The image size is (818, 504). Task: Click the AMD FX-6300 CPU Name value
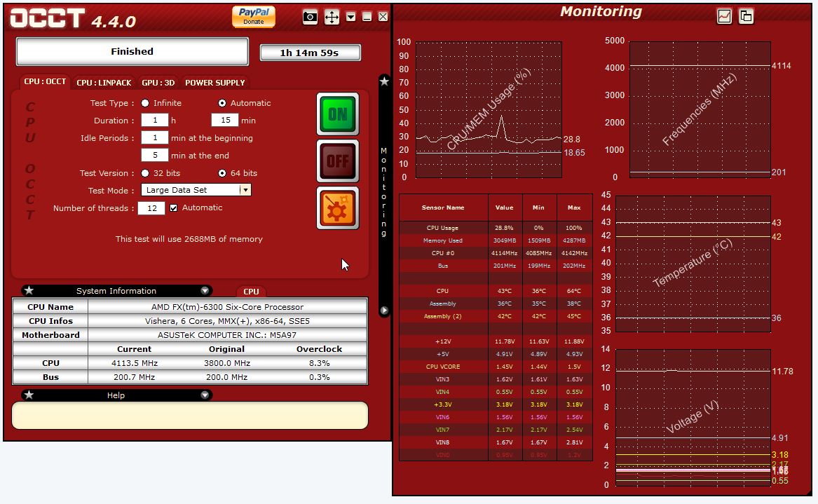coord(227,307)
